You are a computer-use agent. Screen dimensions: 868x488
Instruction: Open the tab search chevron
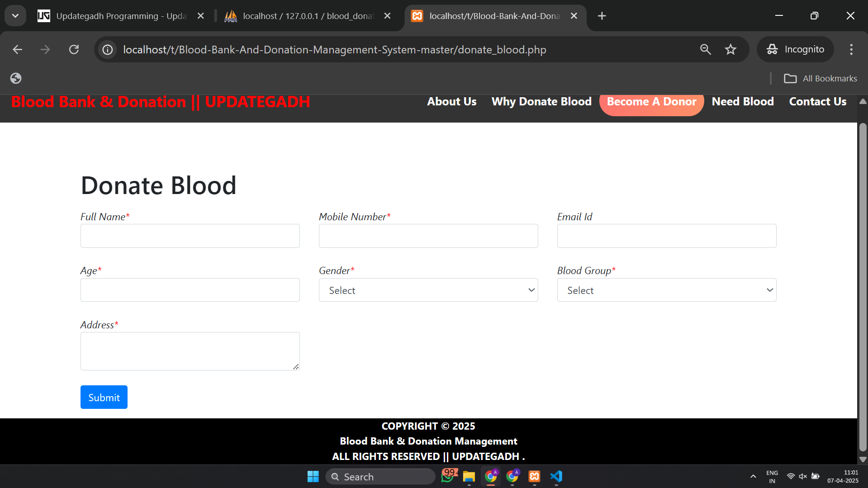coord(15,15)
